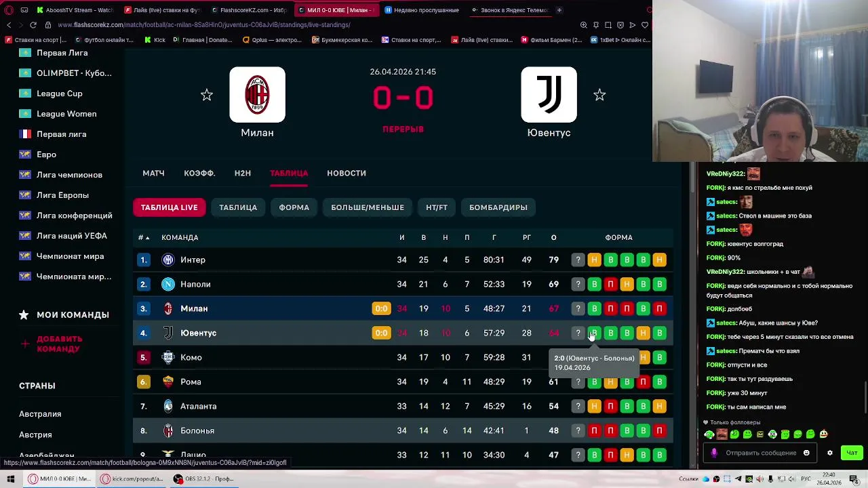Click ДОБАВИТЬ КОМАНДУ link
Viewport: 868px width, 488px height.
click(60, 344)
